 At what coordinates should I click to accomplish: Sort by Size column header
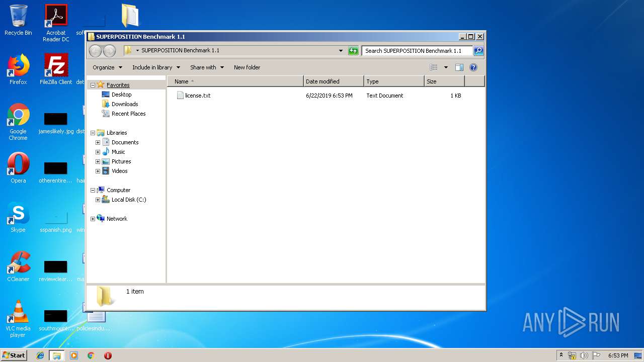coord(444,81)
